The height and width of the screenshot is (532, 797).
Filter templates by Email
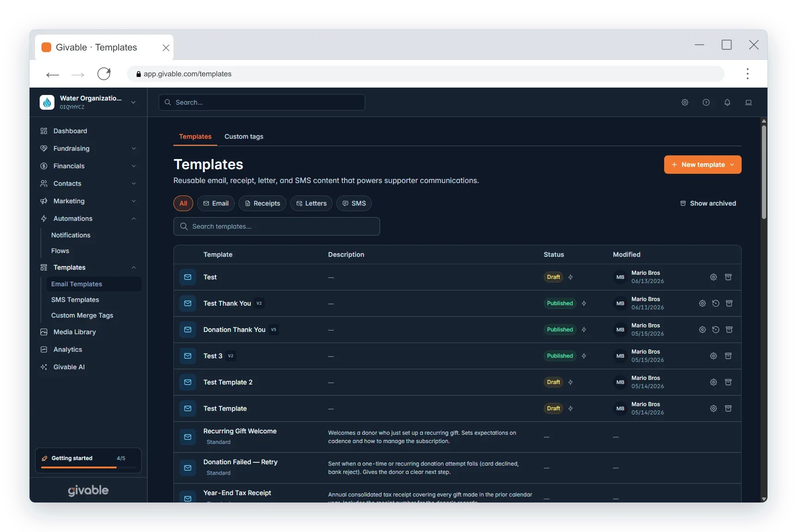(216, 203)
